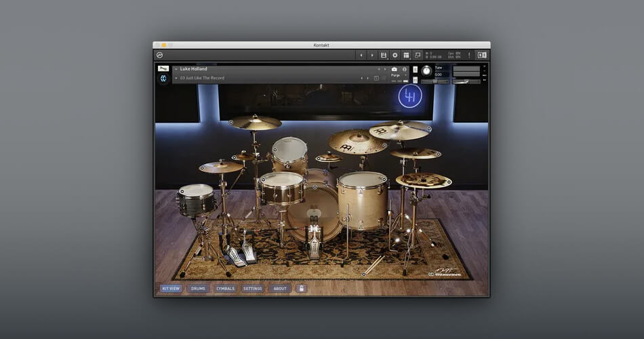Image resolution: width=644 pixels, height=339 pixels.
Task: Open the save (floppy disk) menu
Action: tap(383, 55)
